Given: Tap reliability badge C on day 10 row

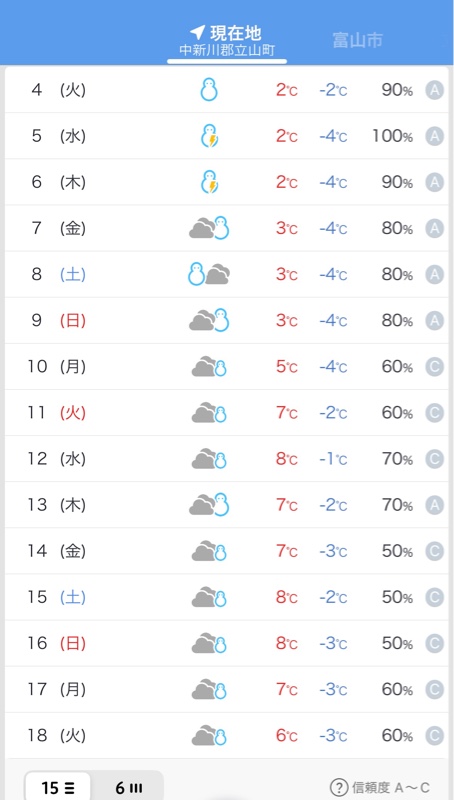Looking at the screenshot, I should (435, 367).
